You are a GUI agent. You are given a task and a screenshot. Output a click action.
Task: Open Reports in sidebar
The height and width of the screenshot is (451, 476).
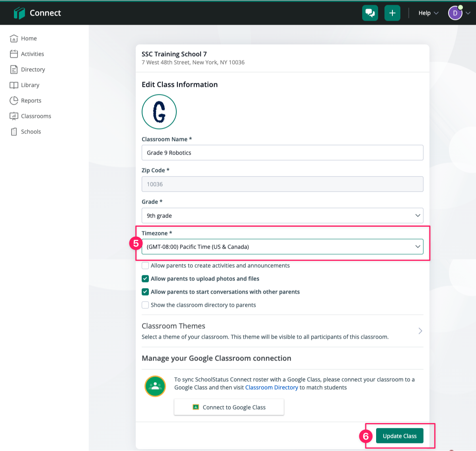[x=31, y=100]
